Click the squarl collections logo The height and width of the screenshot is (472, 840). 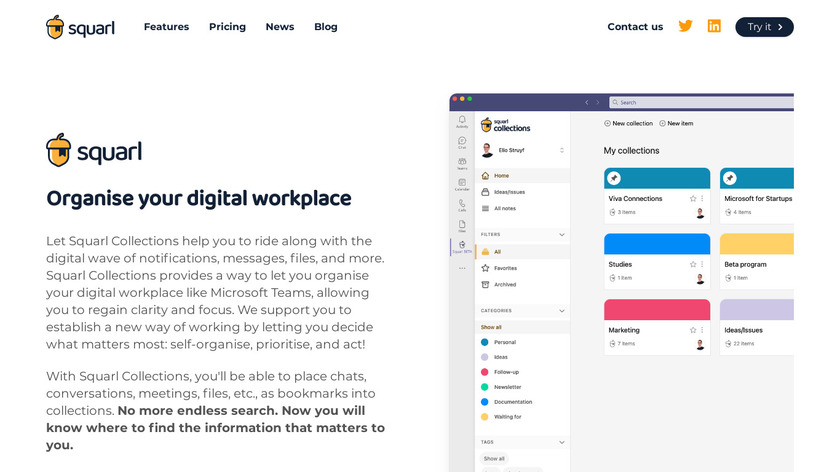[x=505, y=125]
